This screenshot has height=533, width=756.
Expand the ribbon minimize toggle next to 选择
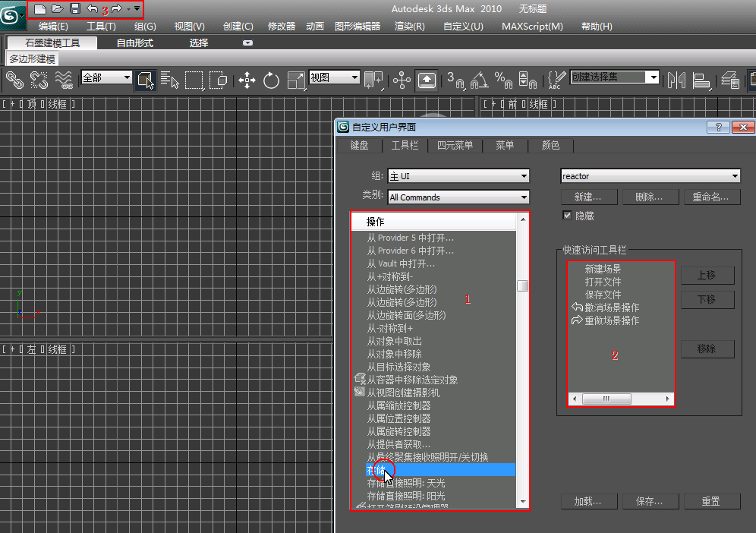pyautogui.click(x=247, y=43)
